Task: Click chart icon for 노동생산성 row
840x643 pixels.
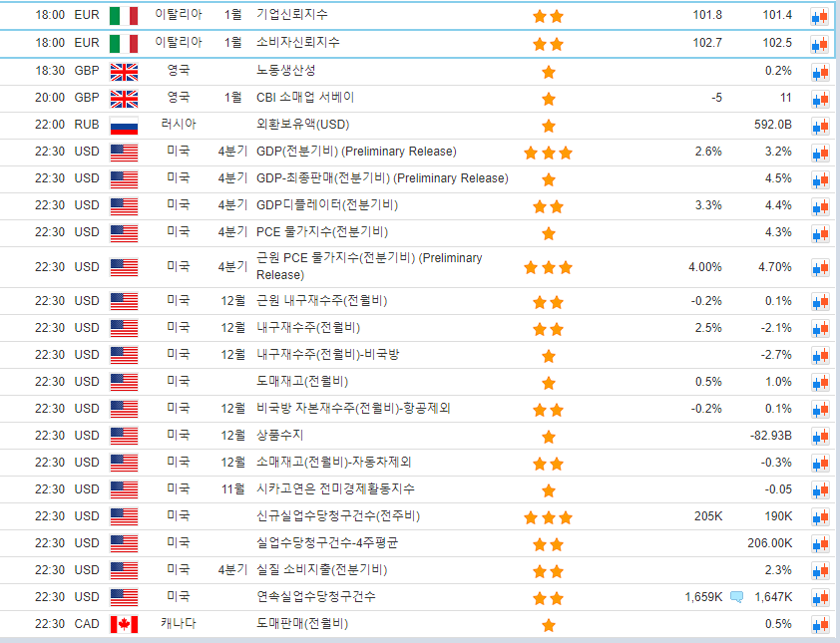Action: (x=819, y=72)
